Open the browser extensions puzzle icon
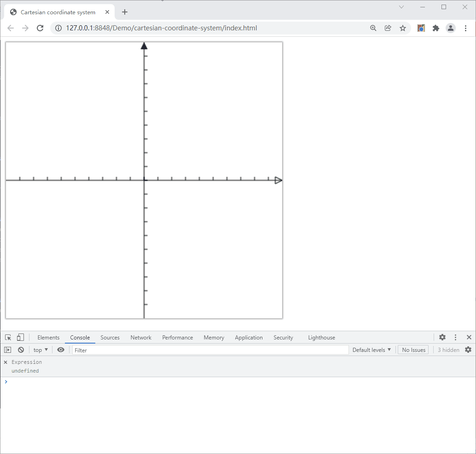This screenshot has height=454, width=476. click(x=435, y=28)
